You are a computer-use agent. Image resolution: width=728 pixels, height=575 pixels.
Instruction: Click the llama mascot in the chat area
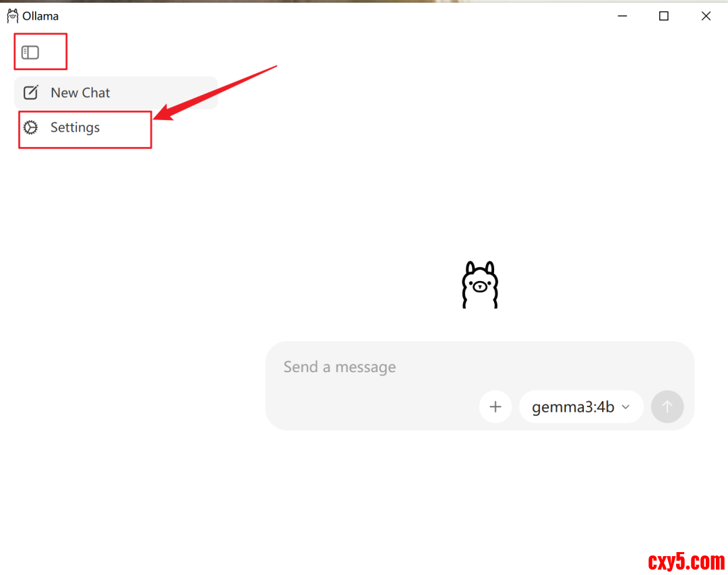[480, 284]
